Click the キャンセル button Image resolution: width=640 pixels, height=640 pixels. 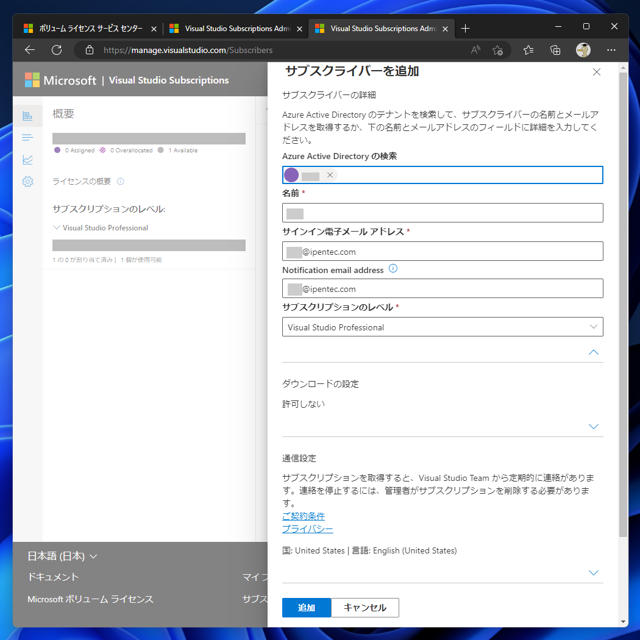pos(365,607)
